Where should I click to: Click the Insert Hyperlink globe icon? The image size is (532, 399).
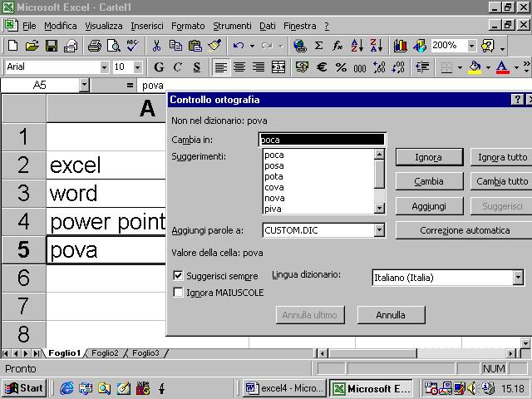(x=300, y=46)
